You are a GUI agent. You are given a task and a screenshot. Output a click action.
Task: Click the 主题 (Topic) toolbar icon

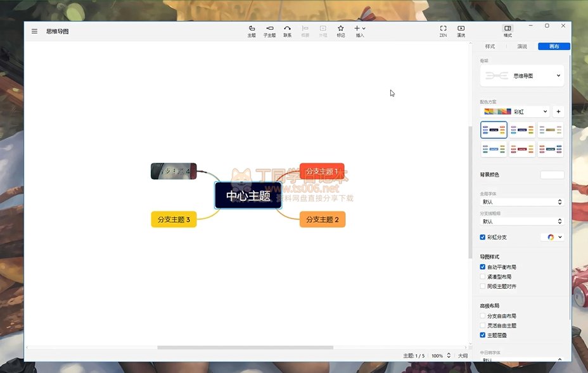pyautogui.click(x=252, y=31)
